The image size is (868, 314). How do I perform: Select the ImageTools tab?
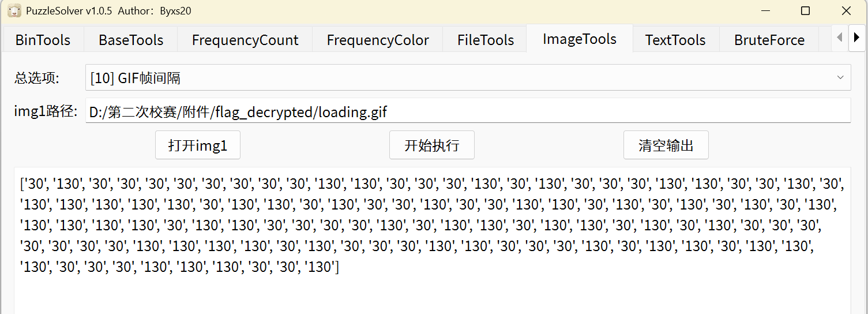click(580, 39)
